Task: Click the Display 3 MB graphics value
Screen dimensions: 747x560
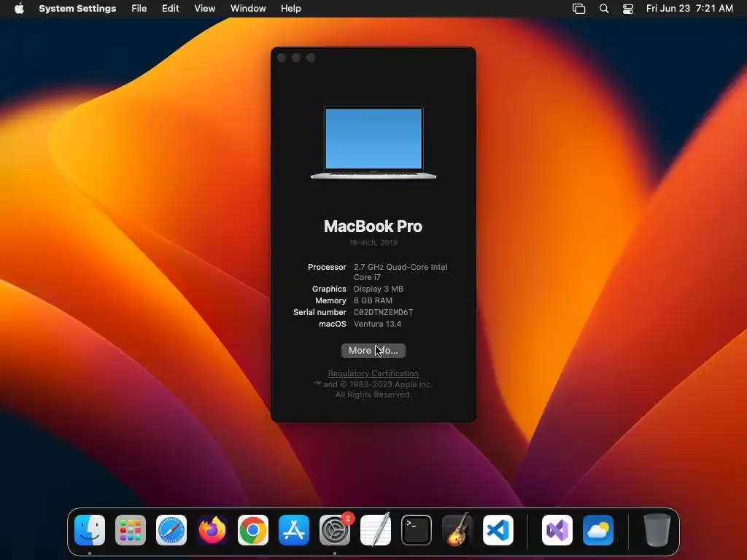Action: pyautogui.click(x=379, y=289)
